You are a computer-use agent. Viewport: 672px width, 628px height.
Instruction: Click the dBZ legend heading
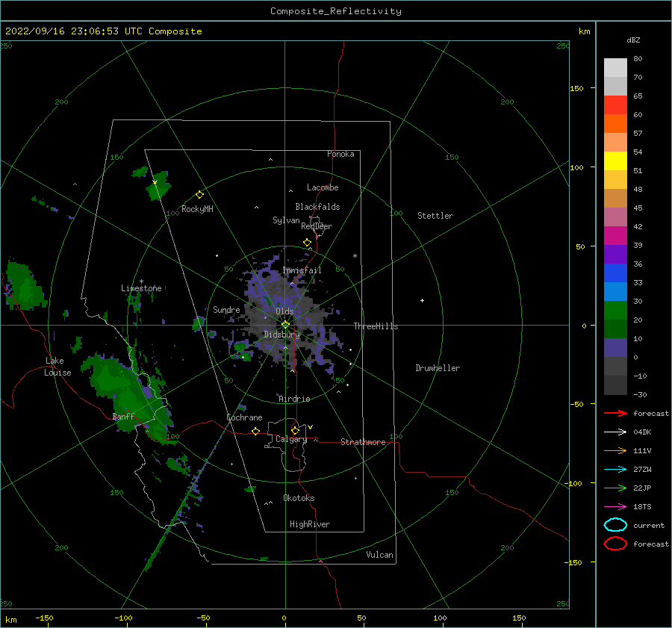click(633, 40)
